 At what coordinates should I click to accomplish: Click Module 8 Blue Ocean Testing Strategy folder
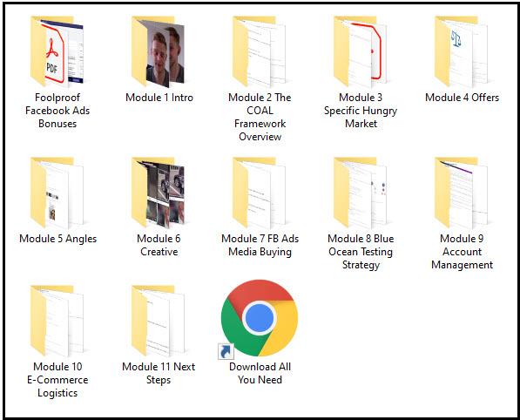[361, 193]
